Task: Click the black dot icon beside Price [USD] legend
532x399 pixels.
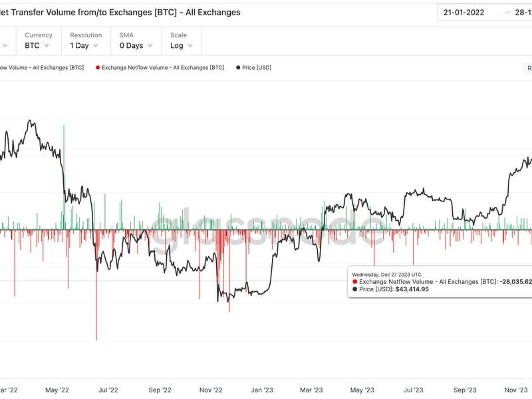Action: click(237, 66)
